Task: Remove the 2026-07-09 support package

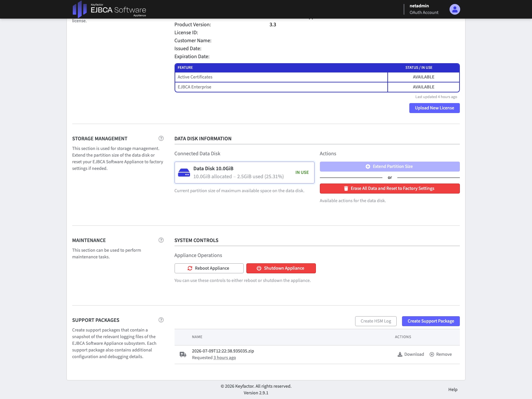Action: coord(441,354)
